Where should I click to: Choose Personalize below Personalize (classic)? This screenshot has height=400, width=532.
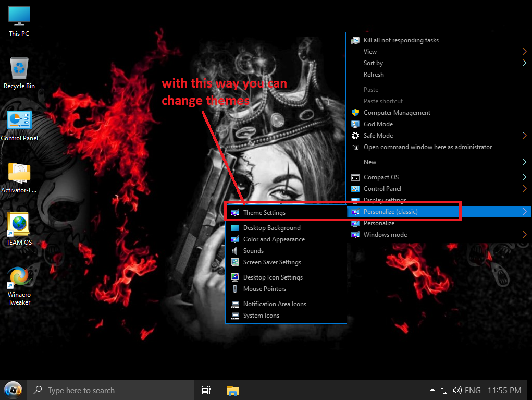439,223
